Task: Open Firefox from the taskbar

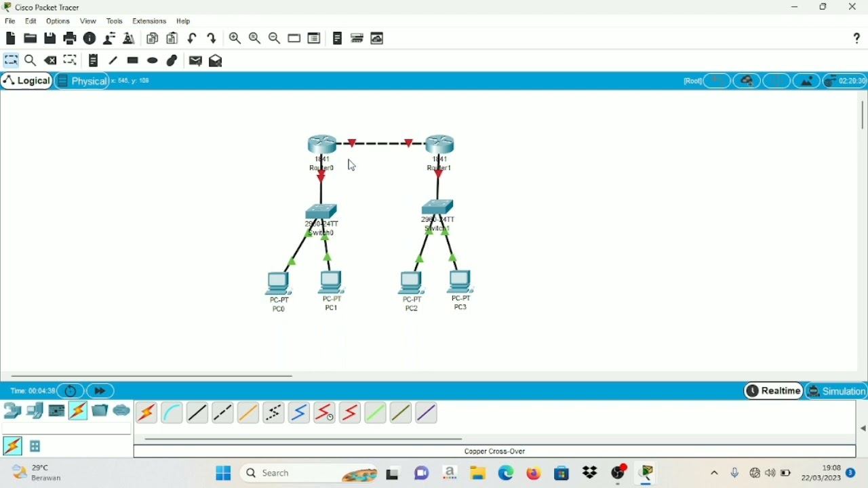Action: coord(534,474)
